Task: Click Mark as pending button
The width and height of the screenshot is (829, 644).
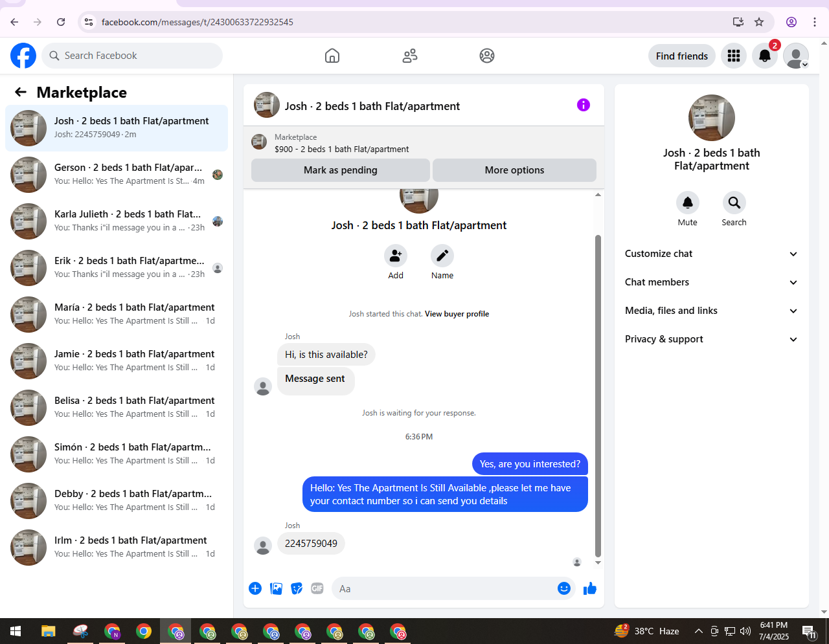Action: coord(341,170)
